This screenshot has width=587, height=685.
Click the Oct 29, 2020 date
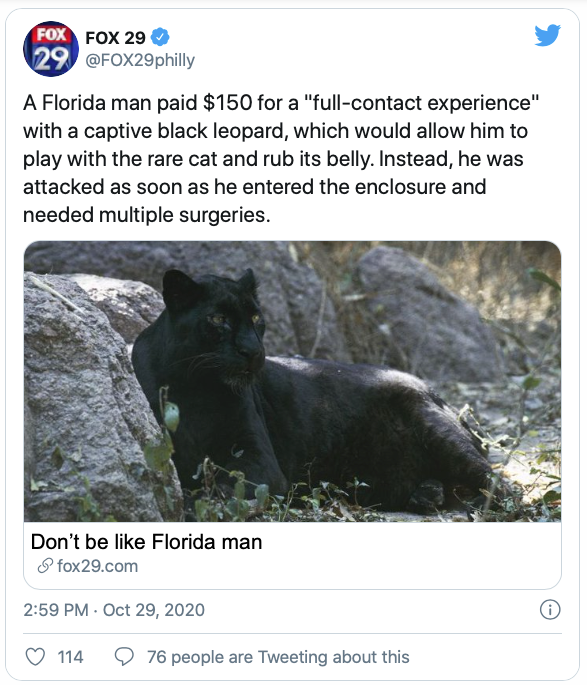tap(154, 610)
